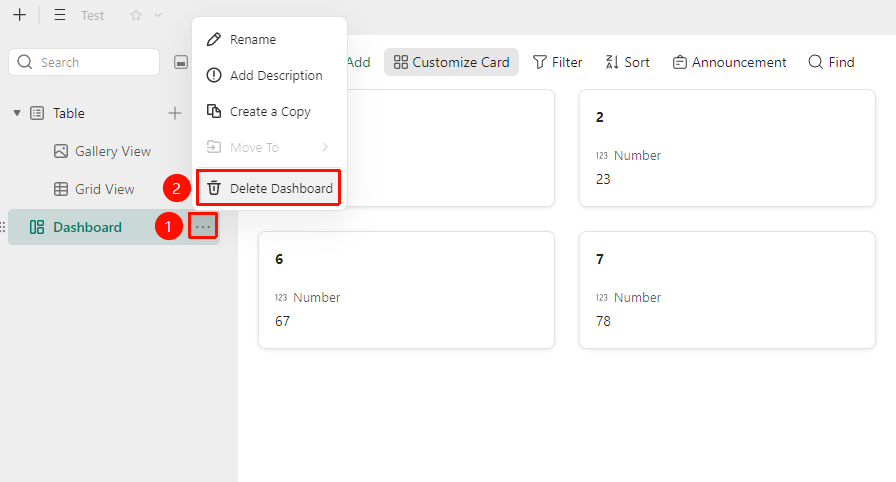Open the Move To submenu
Viewport: 896px width, 482px height.
tap(269, 147)
